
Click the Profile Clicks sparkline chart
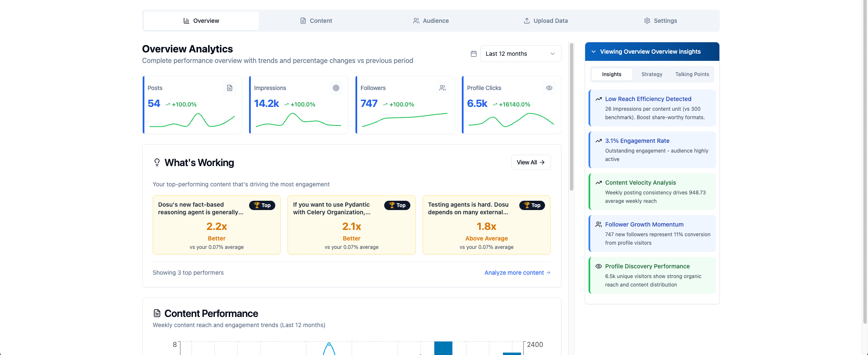pos(511,120)
